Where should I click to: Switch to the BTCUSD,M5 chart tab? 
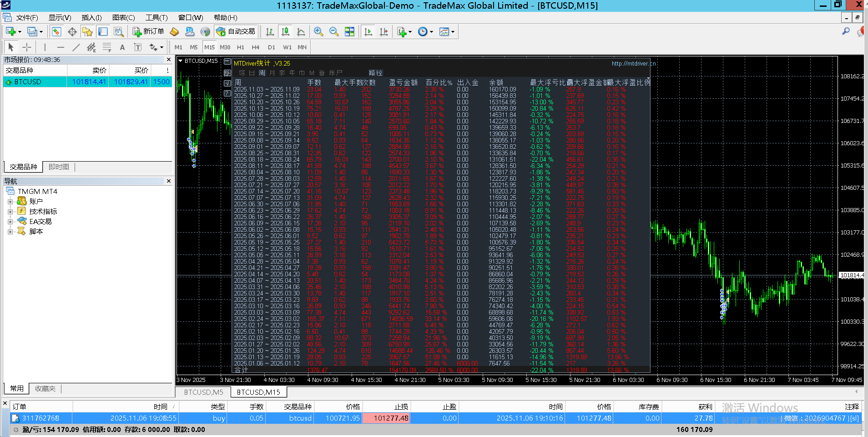[x=203, y=392]
